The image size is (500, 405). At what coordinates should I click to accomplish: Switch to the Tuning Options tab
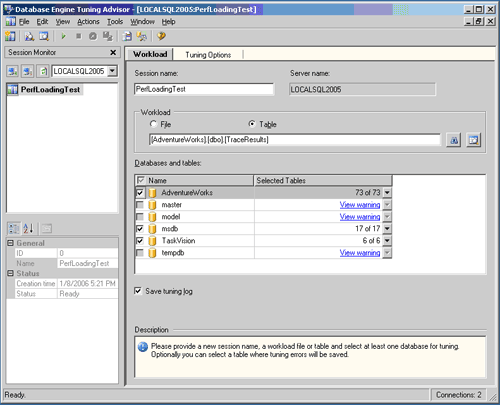[208, 55]
